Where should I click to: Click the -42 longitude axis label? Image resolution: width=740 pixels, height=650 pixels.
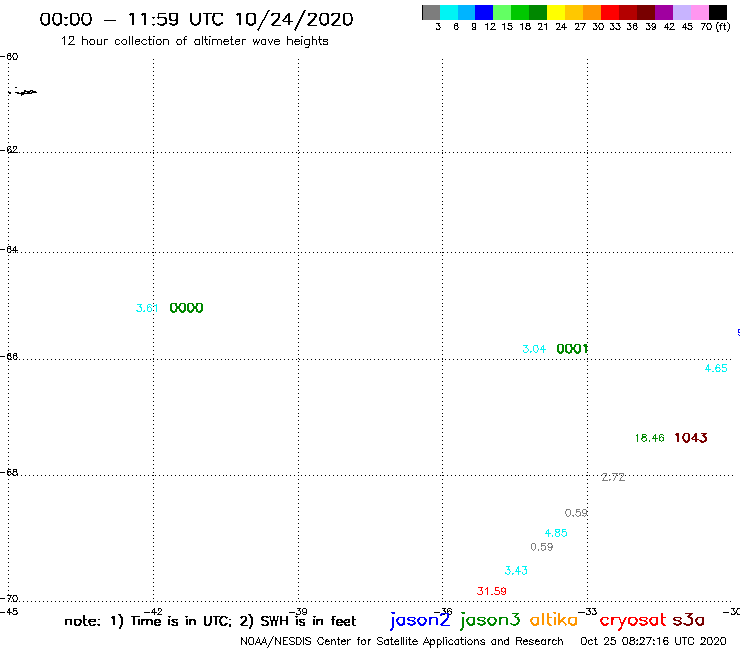click(153, 612)
